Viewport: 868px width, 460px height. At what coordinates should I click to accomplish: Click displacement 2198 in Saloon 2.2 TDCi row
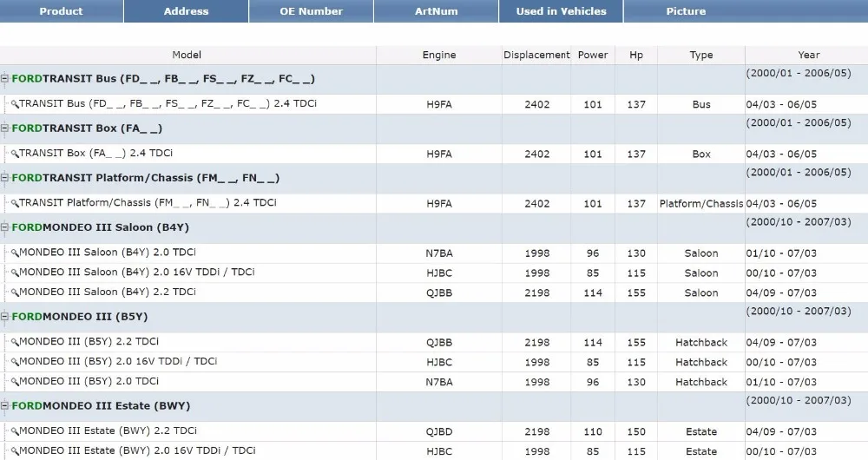(x=537, y=292)
